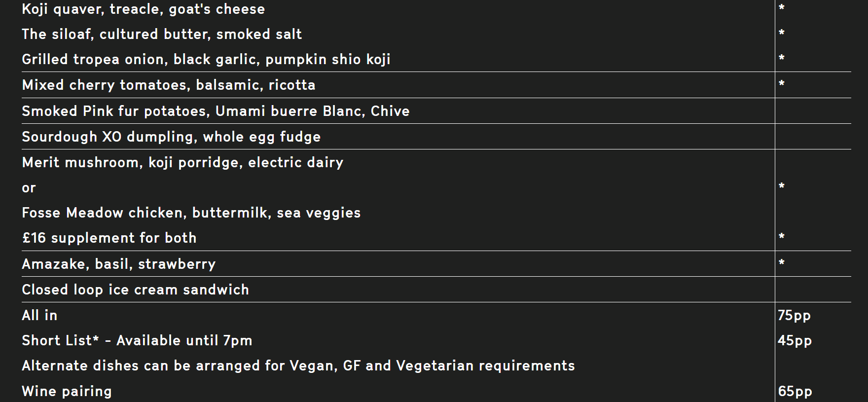Click the Grilled tropea onion dish
Image resolution: width=868 pixels, height=402 pixels.
pyautogui.click(x=206, y=60)
